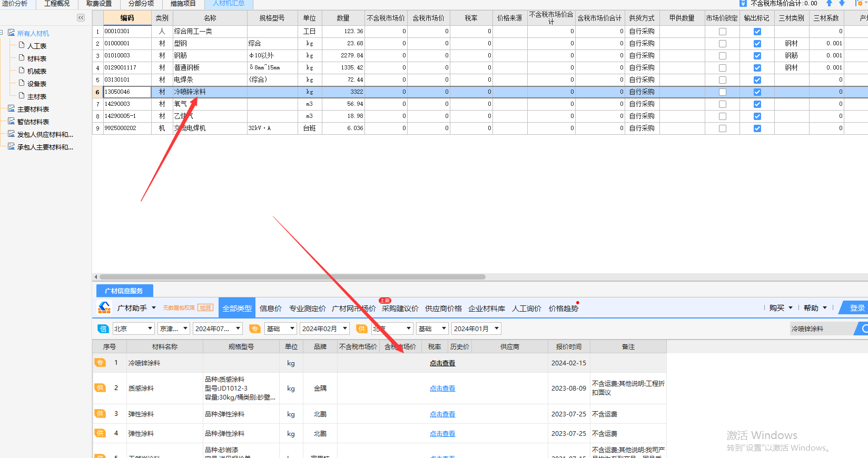Toggle 市场价锁定 checkbox for 冷喷锌涂料 row
Screen dimensions: 868x458
pyautogui.click(x=723, y=92)
